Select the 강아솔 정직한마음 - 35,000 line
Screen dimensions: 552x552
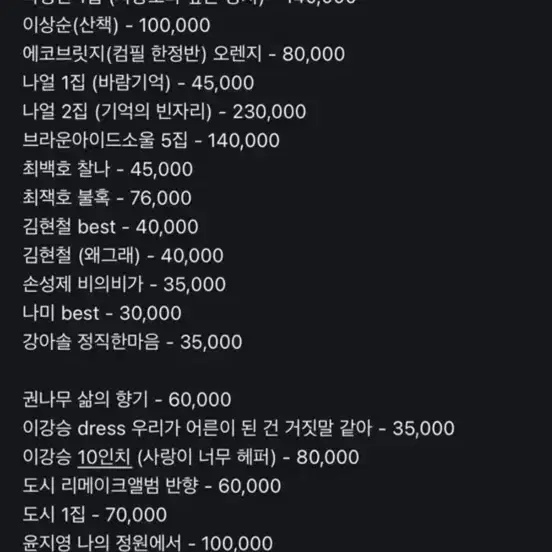click(132, 342)
